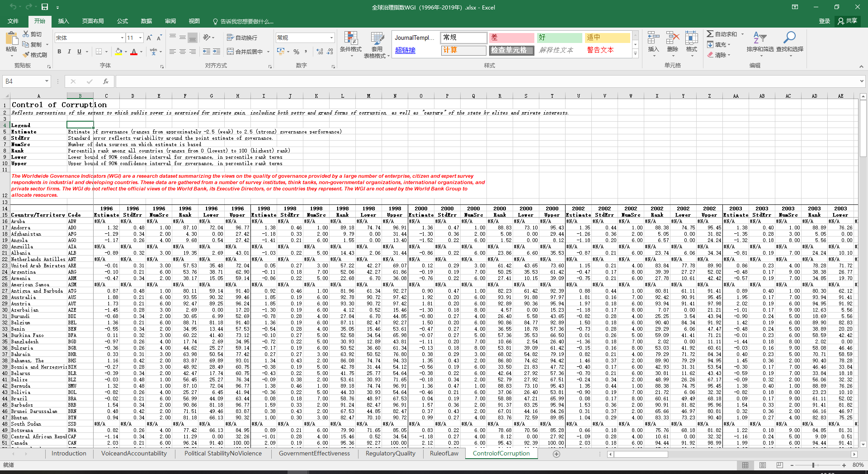Click the Share (共享) person icon
868x474 pixels.
point(841,21)
